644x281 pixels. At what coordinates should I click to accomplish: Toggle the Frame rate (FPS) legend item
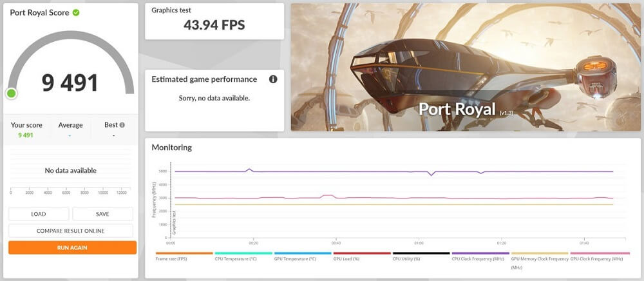(184, 257)
